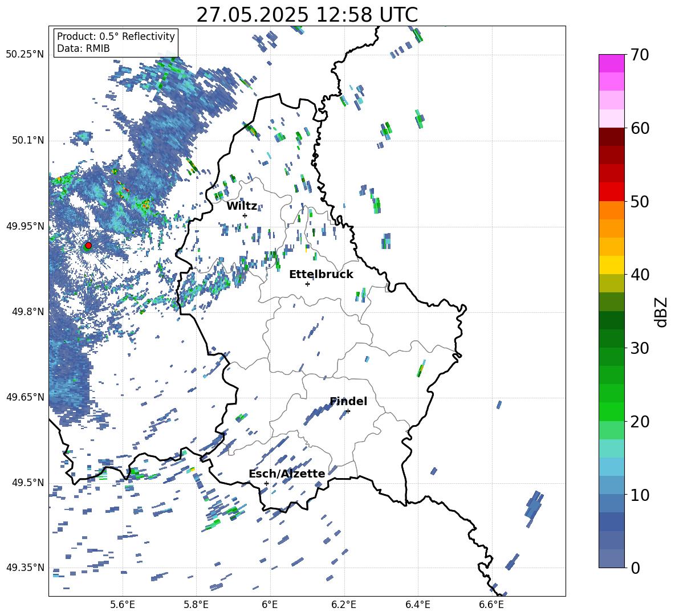Click the 20 tick label on colorbar

639,422
